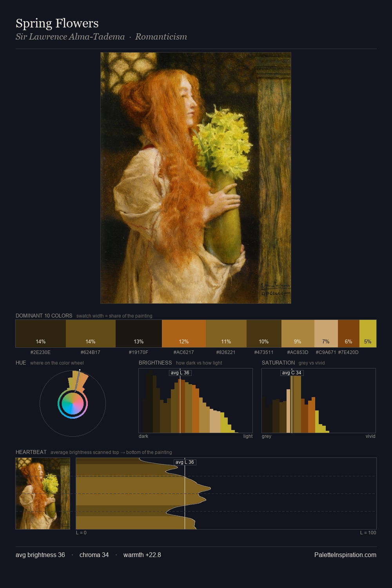
Task: Click the 'how dark vs how light' caption
Action: 199,363
